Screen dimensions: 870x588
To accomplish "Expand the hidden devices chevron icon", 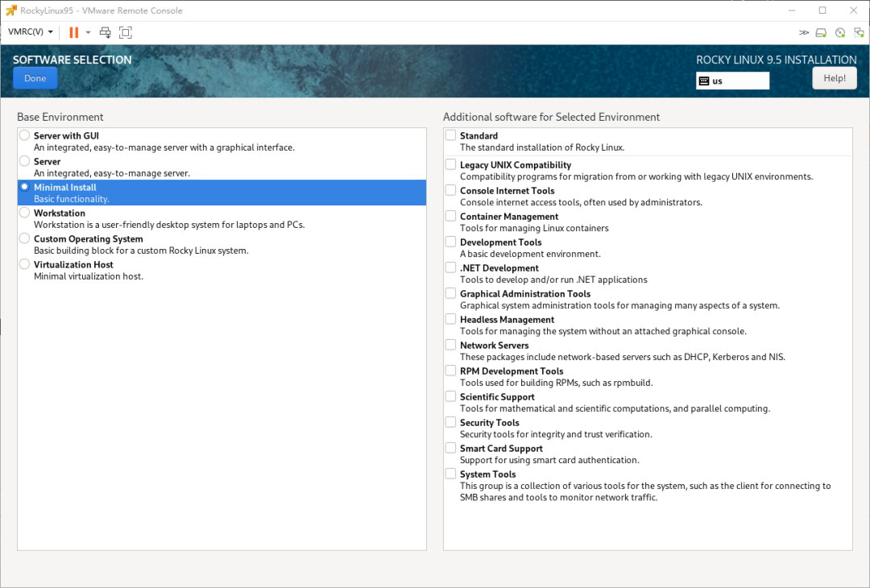I will coord(803,33).
